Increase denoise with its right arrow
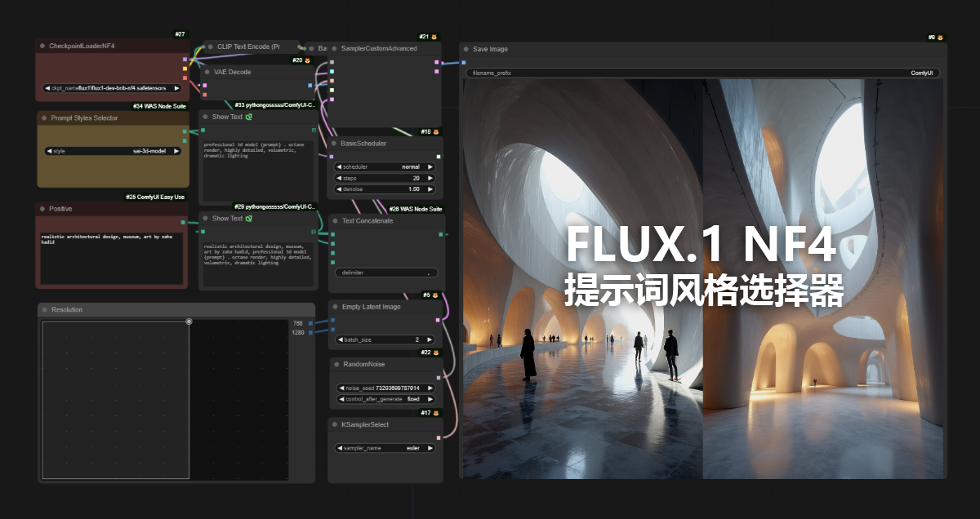The width and height of the screenshot is (980, 519). click(430, 189)
